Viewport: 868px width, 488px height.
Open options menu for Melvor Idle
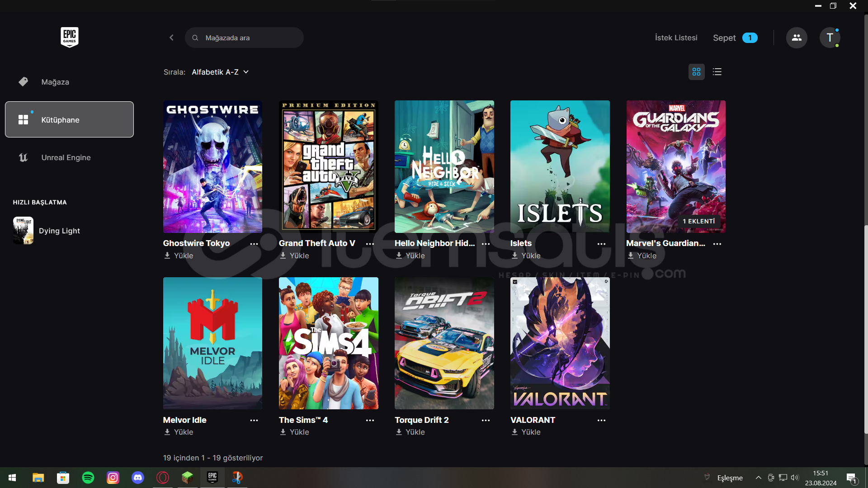(x=254, y=420)
